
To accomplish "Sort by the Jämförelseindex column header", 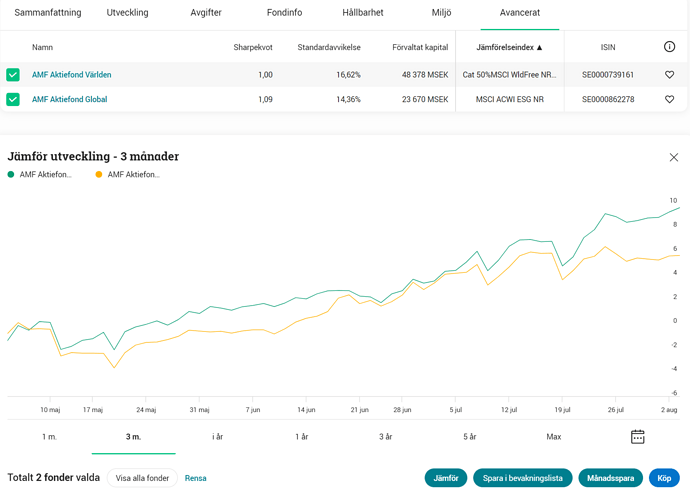I will click(509, 47).
